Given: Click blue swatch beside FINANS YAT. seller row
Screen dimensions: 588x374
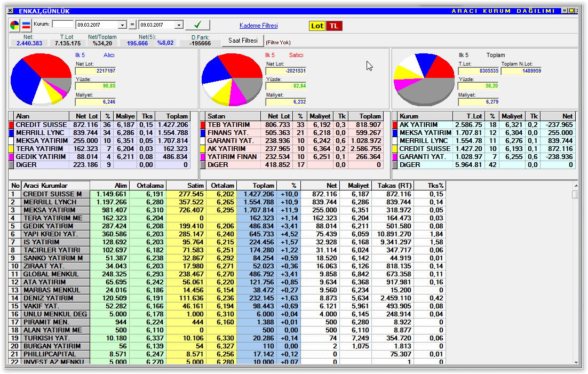Looking at the screenshot, I should 203,133.
